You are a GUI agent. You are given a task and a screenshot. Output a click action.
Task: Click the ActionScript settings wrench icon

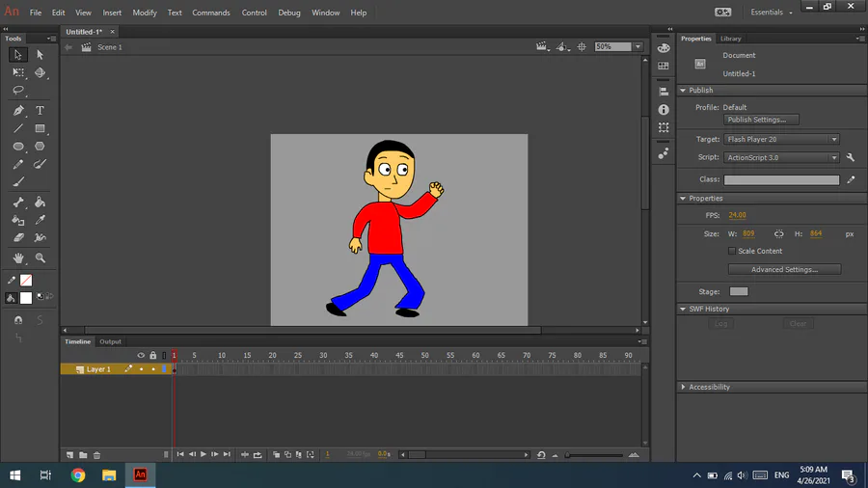pyautogui.click(x=851, y=157)
